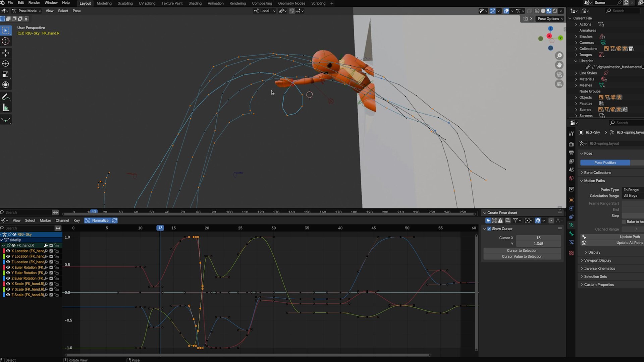Toggle camera view icon in viewport

pyautogui.click(x=559, y=74)
